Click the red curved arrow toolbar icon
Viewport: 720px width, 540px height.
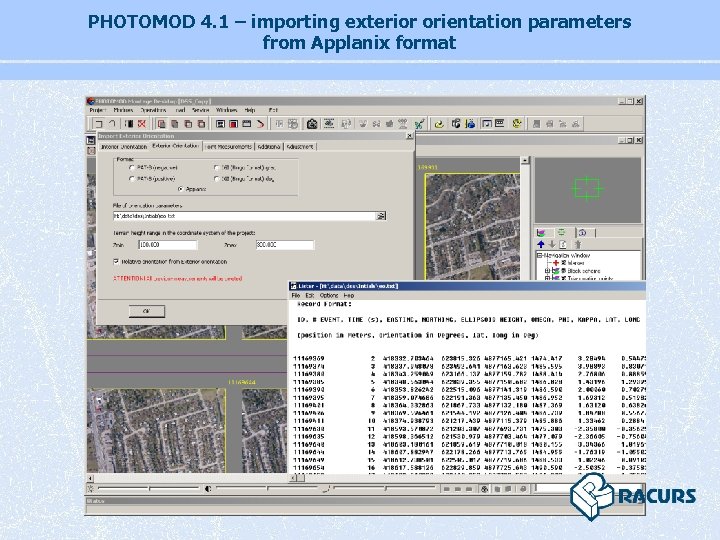(x=260, y=124)
